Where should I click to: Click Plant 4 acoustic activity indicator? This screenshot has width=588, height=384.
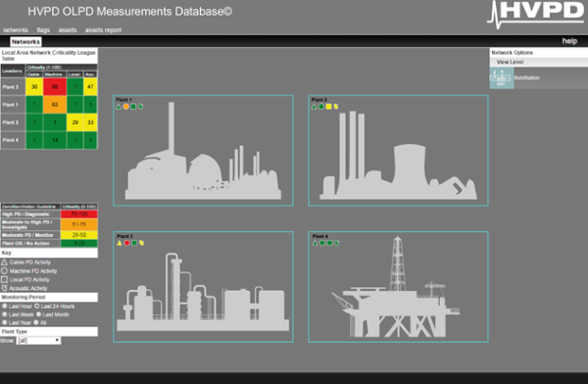coord(337,243)
